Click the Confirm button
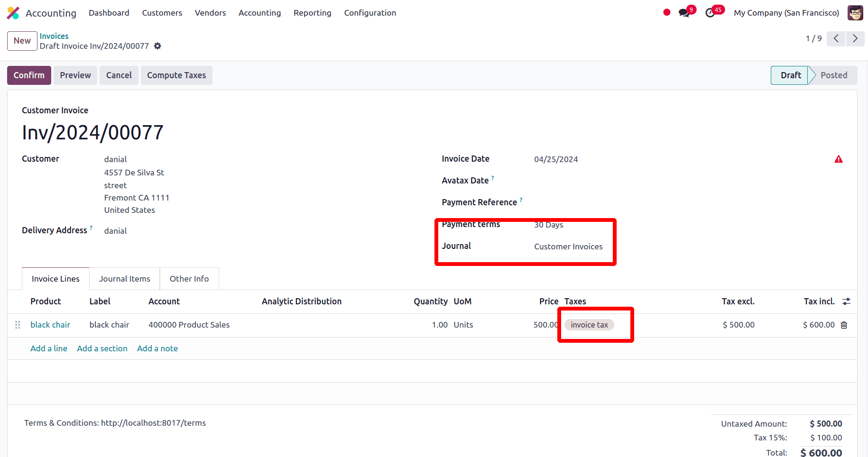Image resolution: width=868 pixels, height=457 pixels. (x=29, y=75)
